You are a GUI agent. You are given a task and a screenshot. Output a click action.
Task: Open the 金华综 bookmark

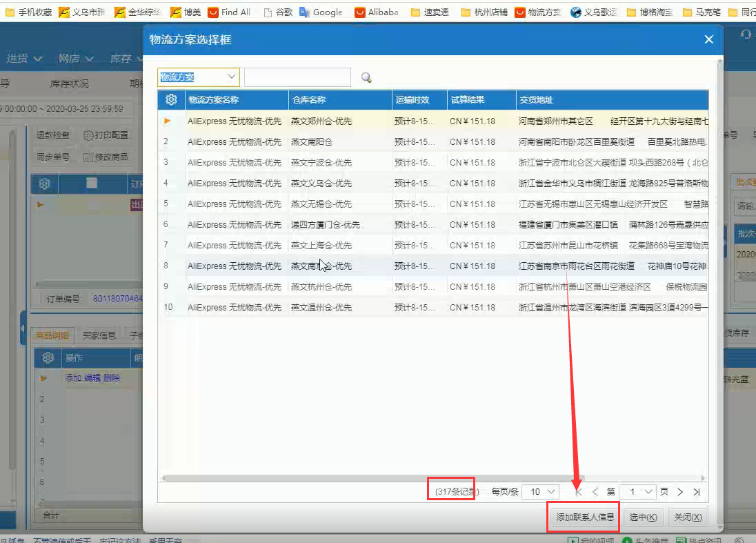pyautogui.click(x=138, y=12)
